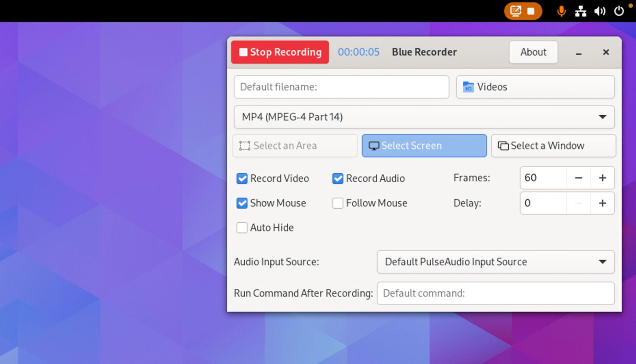Screen dimensions: 636x364
Task: Enable the Follow Mouse checkbox
Action: tap(337, 203)
